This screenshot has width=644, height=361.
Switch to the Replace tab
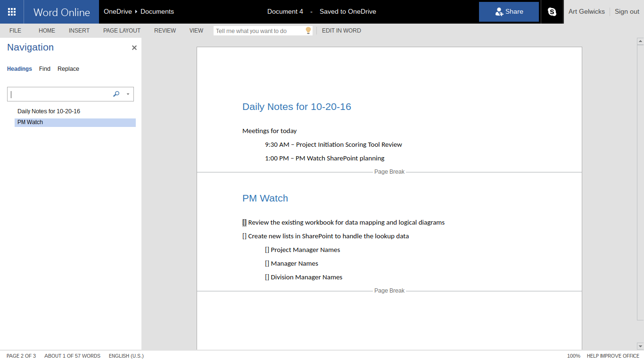click(x=68, y=69)
